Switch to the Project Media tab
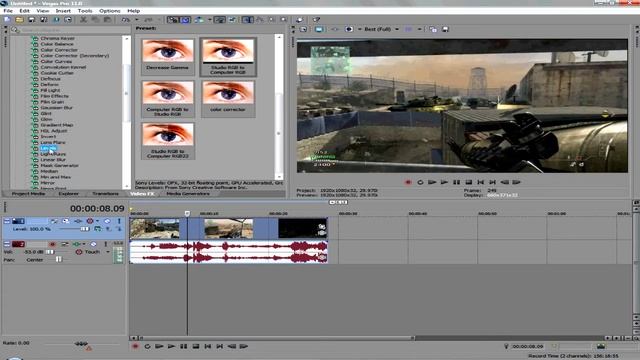 tap(28, 193)
